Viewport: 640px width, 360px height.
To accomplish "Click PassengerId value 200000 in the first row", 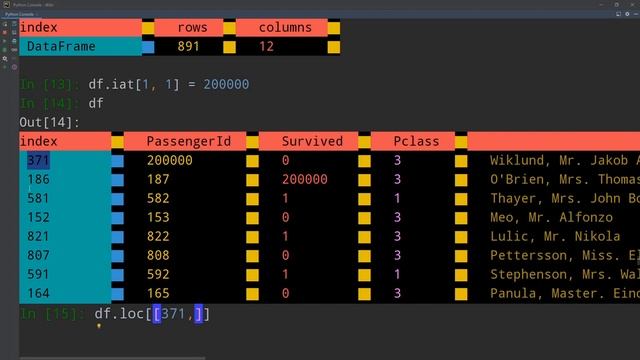I will click(x=170, y=160).
